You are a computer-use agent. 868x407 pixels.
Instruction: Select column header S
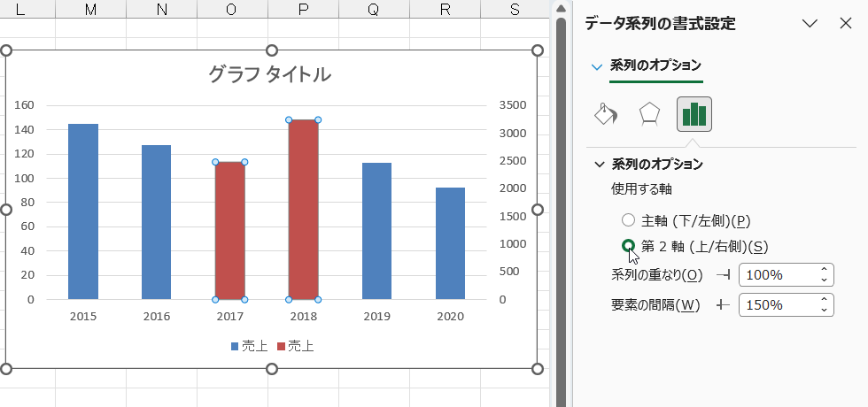(x=515, y=9)
